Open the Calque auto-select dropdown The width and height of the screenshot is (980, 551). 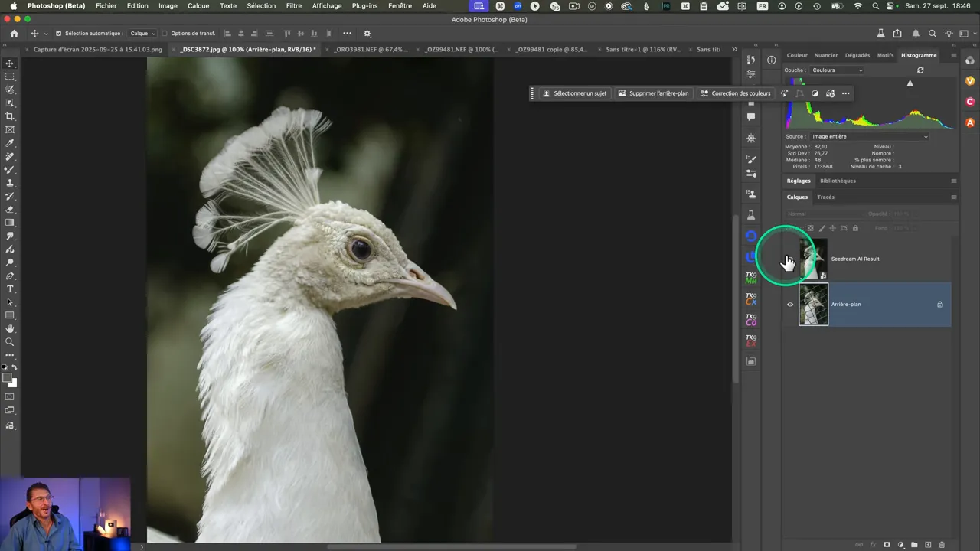tap(142, 34)
